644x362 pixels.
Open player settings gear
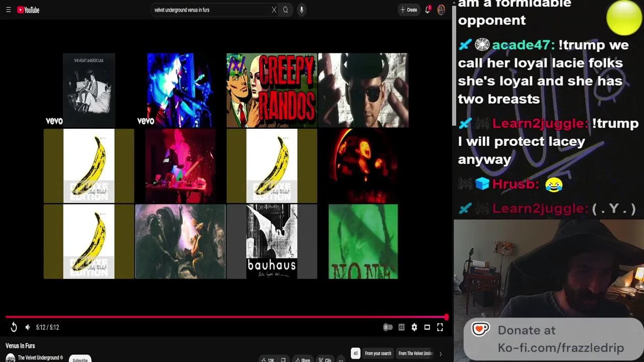[x=414, y=327]
